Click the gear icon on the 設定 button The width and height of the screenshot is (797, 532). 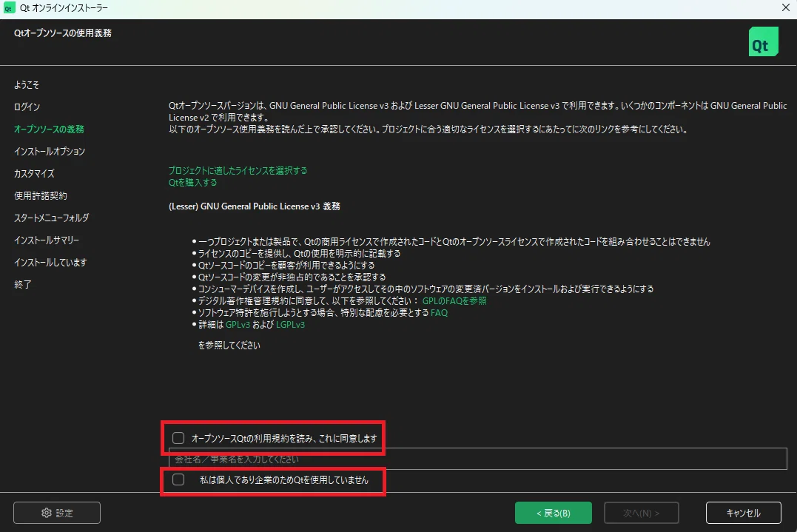tap(47, 513)
